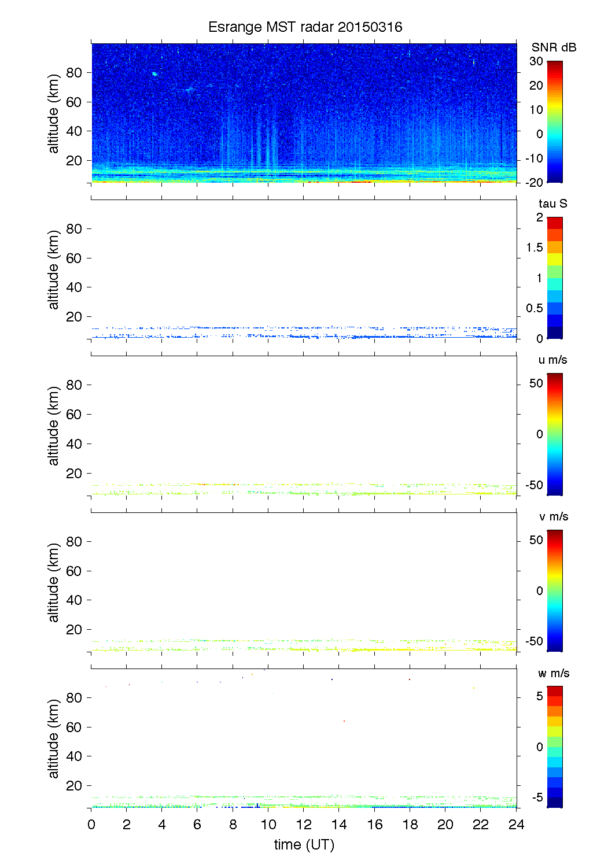This screenshot has height=868, width=608.
Task: Click the altitude (km) label of SNR panel
Action: [54, 113]
